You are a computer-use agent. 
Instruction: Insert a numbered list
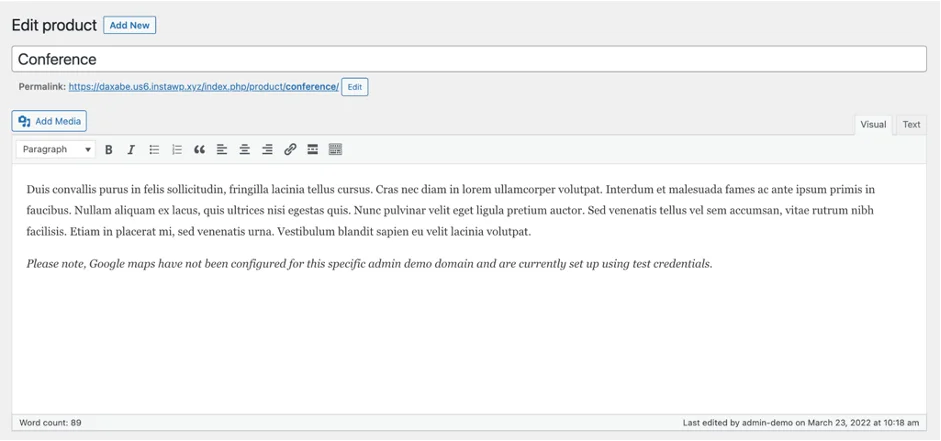pos(176,150)
